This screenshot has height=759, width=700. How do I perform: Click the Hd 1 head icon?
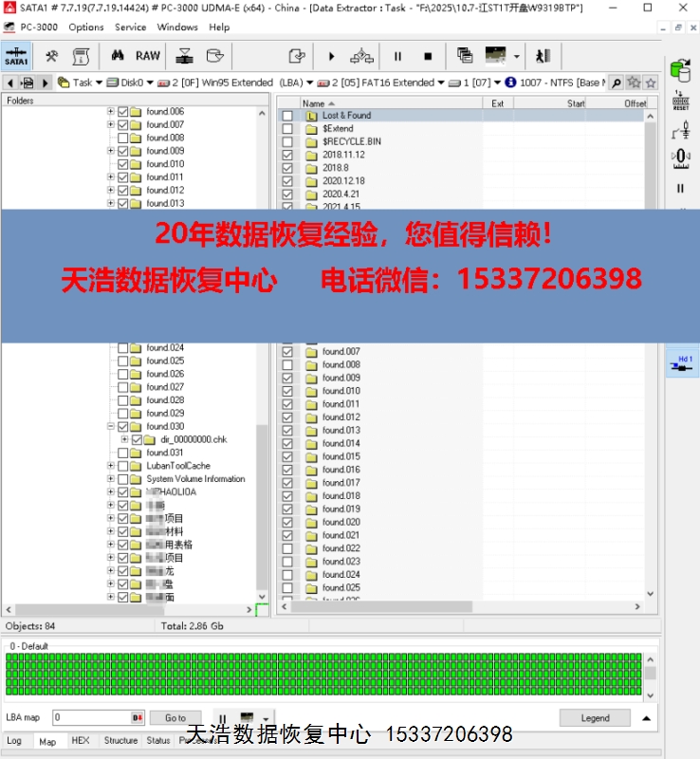click(680, 361)
